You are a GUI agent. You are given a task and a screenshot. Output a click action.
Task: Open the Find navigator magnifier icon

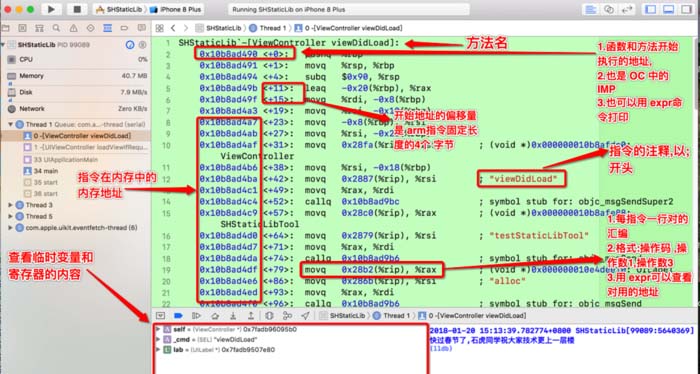point(56,28)
